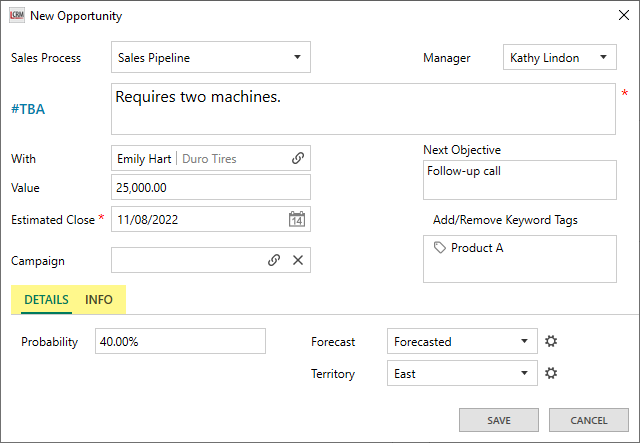Viewport: 640px width, 443px height.
Task: Expand the Sales Process dropdown
Action: [297, 58]
